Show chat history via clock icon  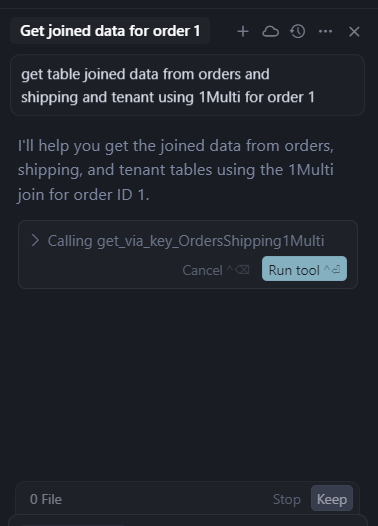pos(298,32)
